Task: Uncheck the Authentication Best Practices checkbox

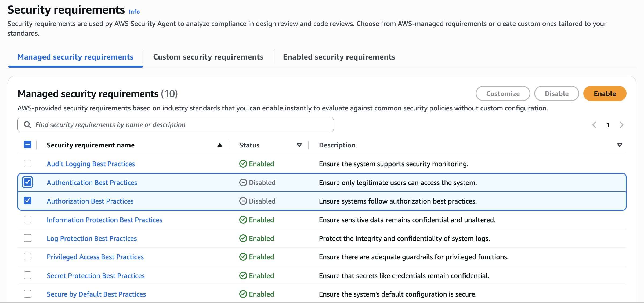Action: tap(28, 182)
